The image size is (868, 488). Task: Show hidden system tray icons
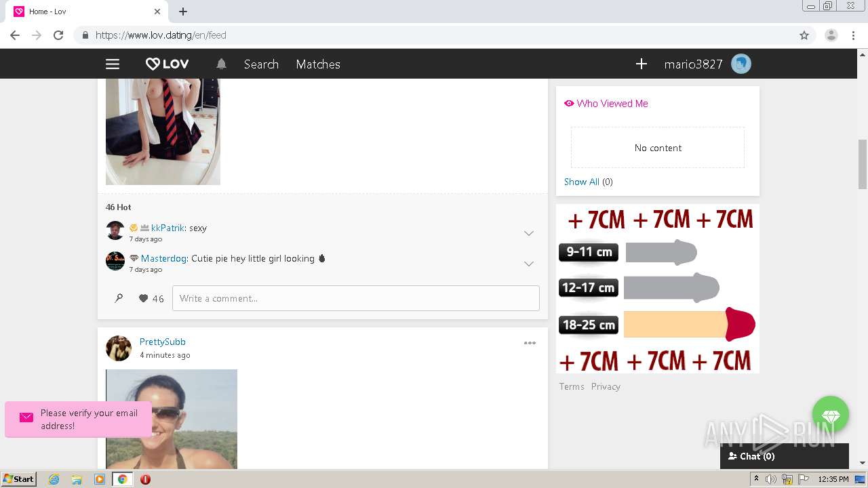[756, 479]
